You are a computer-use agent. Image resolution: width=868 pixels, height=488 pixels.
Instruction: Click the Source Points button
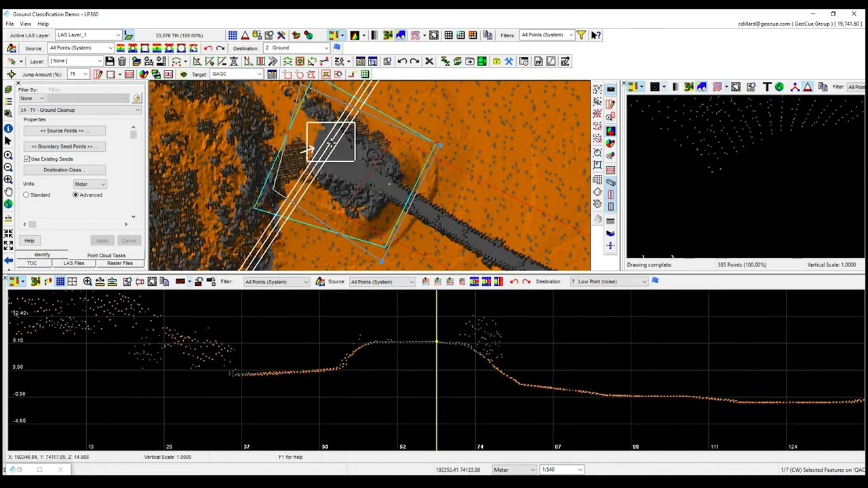(x=64, y=131)
